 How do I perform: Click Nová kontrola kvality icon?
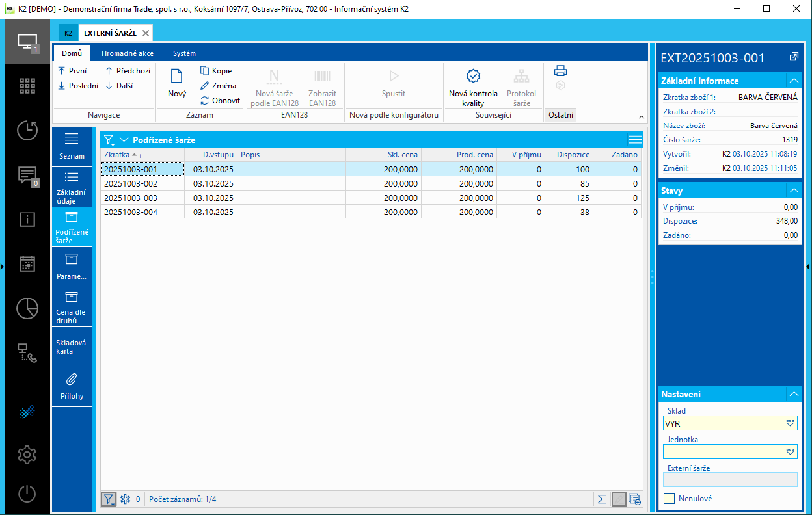473,77
